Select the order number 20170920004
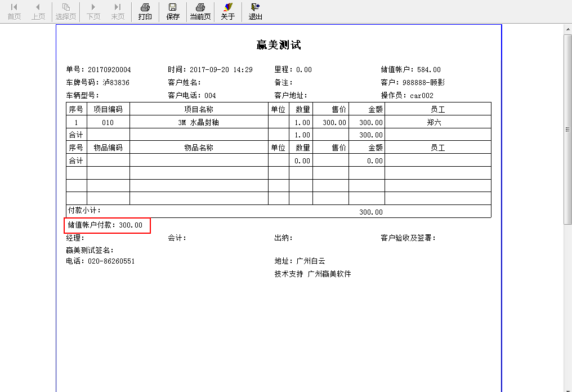The image size is (572, 392). click(109, 70)
